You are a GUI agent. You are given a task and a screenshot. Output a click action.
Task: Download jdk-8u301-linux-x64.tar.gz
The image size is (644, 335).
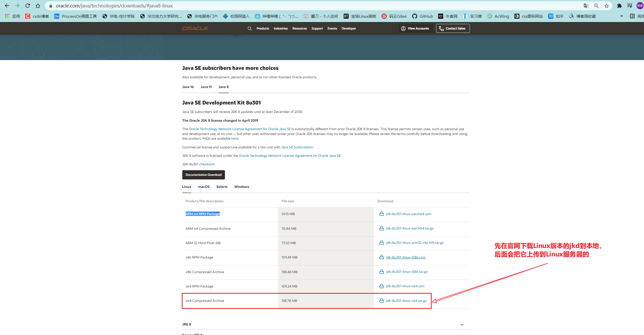[406, 301]
